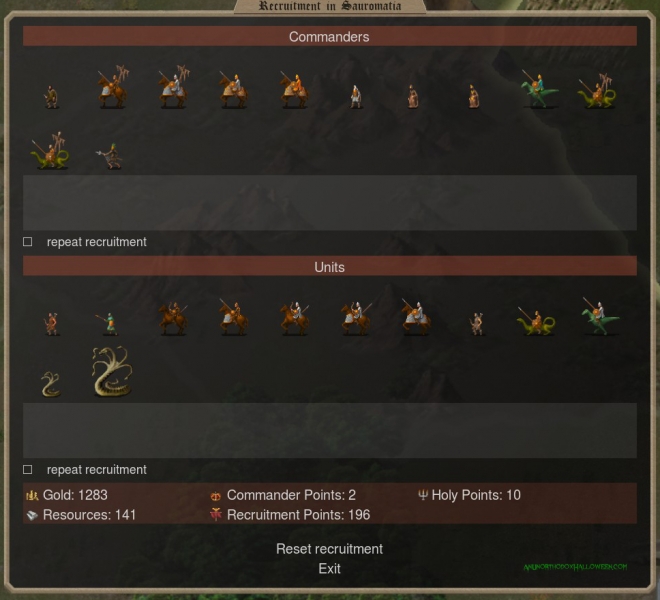Click Reset recruitment

tap(330, 549)
